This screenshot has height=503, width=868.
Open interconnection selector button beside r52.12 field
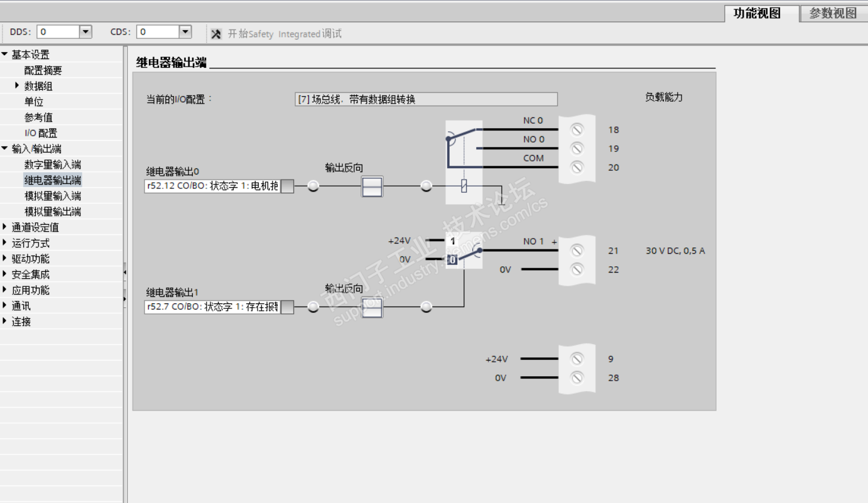287,187
